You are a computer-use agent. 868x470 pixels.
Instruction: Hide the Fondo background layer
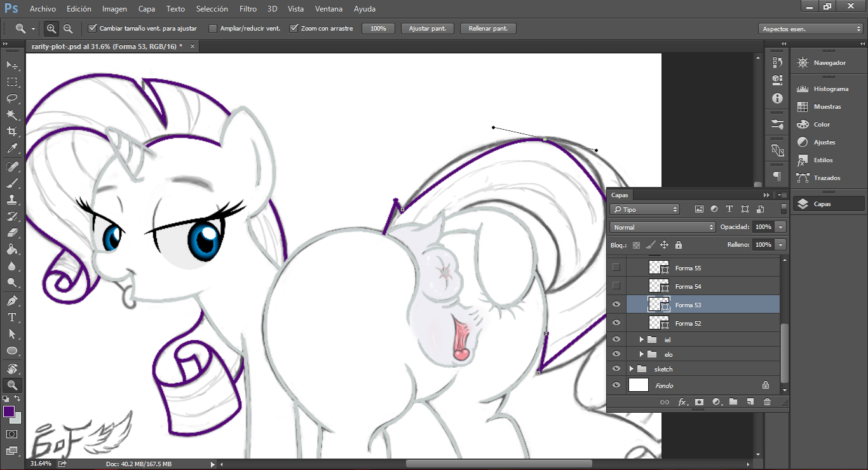(x=616, y=385)
